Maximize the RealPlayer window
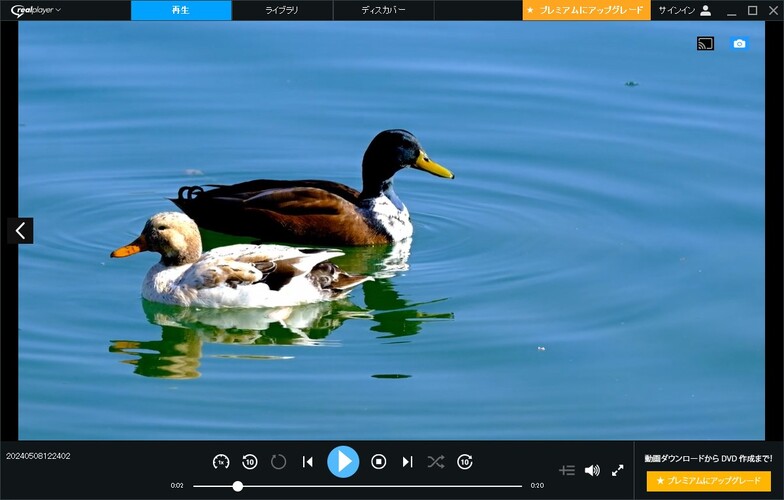Image resolution: width=784 pixels, height=500 pixels. [x=752, y=10]
